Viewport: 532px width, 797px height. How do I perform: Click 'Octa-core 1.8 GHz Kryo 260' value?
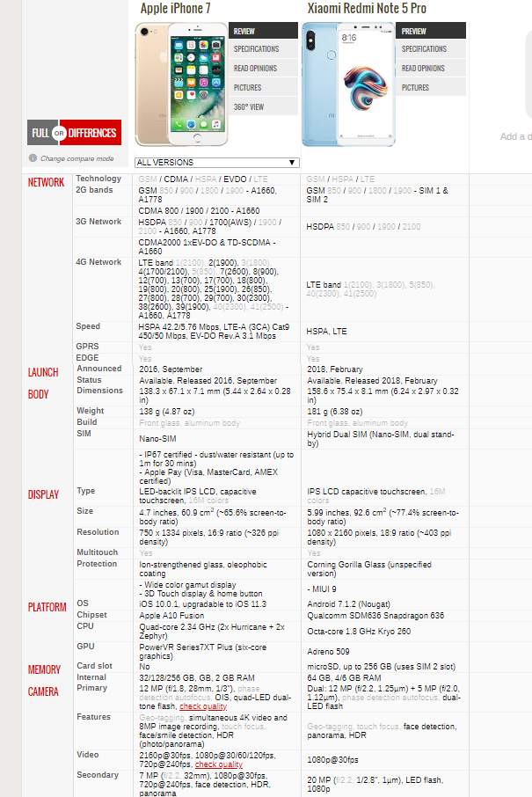[359, 632]
